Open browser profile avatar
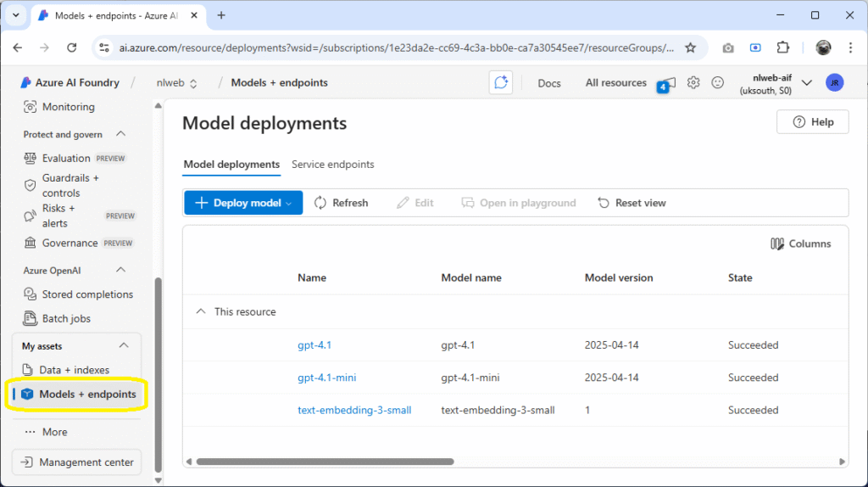Image resolution: width=868 pixels, height=487 pixels. pos(823,48)
